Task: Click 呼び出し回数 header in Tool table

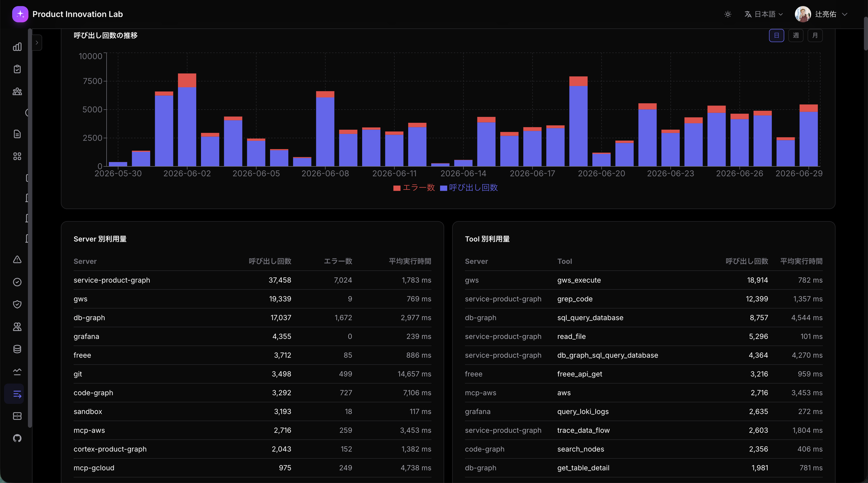Action: pos(747,261)
